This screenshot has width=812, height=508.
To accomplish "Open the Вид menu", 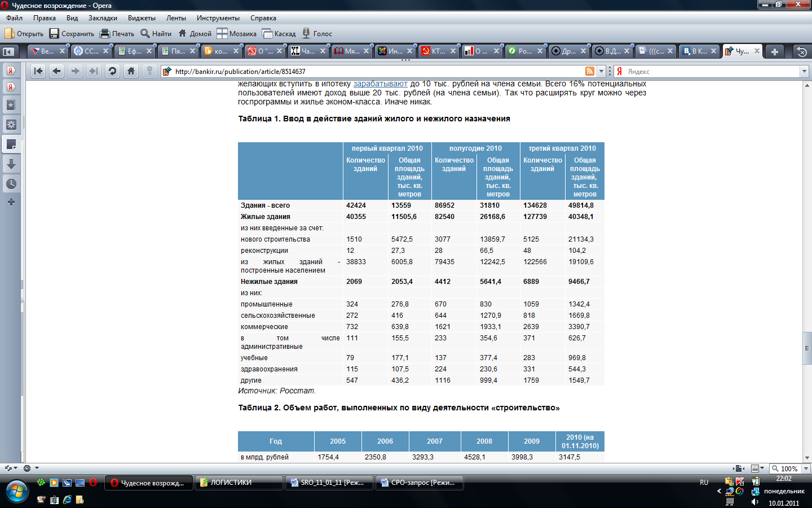I will pos(72,18).
